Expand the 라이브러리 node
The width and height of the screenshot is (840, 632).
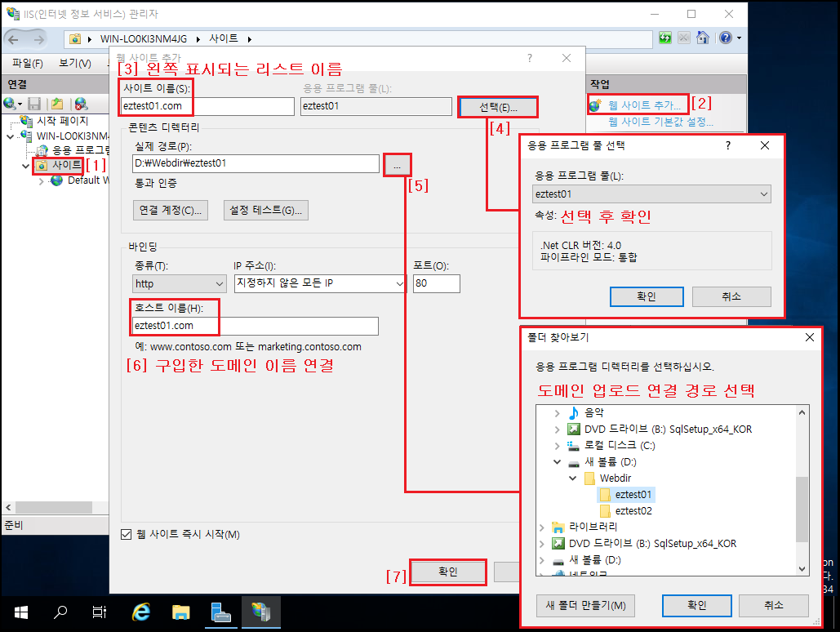541,527
